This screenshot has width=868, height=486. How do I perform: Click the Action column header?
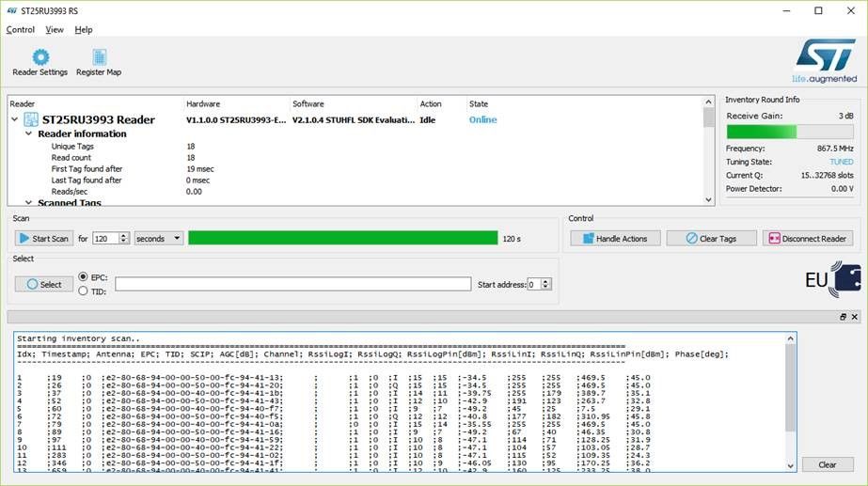pos(431,104)
